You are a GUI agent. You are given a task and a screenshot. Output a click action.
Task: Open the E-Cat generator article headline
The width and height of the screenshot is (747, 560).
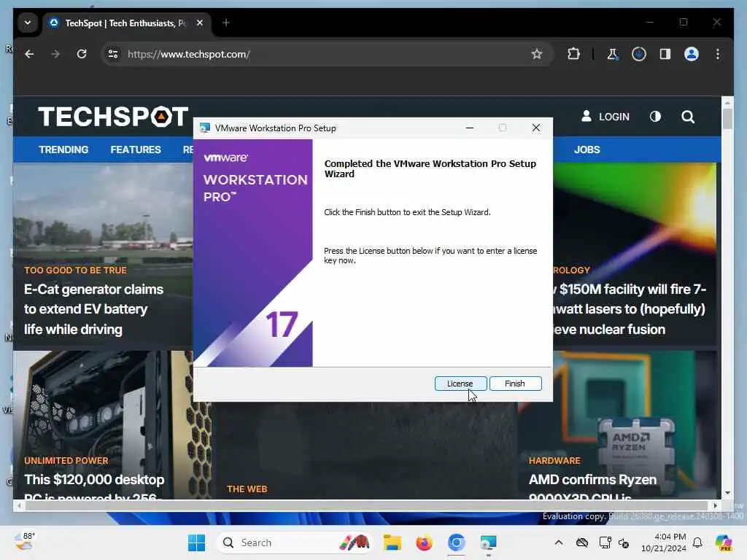(x=94, y=309)
